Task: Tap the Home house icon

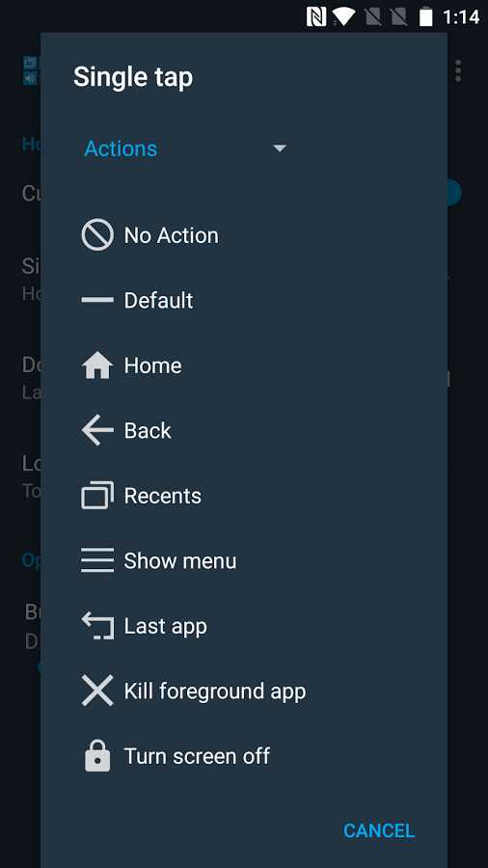Action: coord(97,366)
